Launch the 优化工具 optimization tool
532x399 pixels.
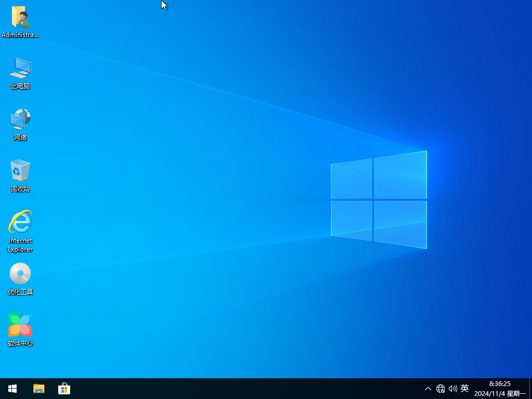(x=20, y=273)
